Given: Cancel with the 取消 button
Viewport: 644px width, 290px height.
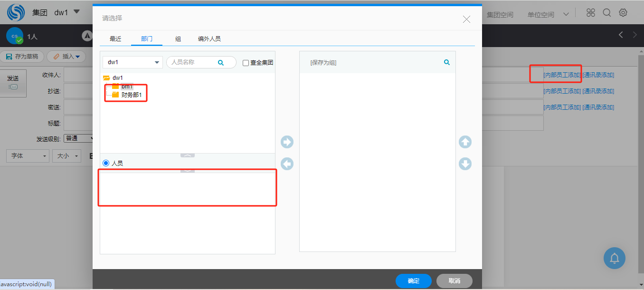Looking at the screenshot, I should coord(455,281).
